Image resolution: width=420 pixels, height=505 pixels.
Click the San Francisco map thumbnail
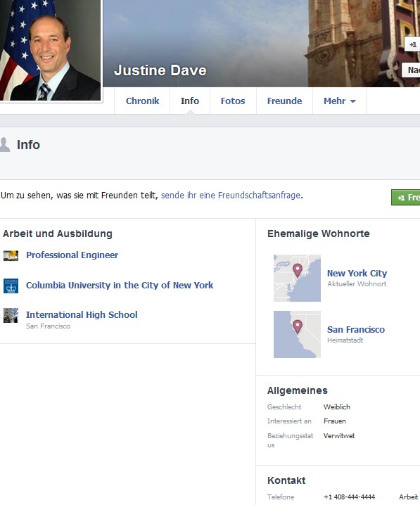[297, 334]
